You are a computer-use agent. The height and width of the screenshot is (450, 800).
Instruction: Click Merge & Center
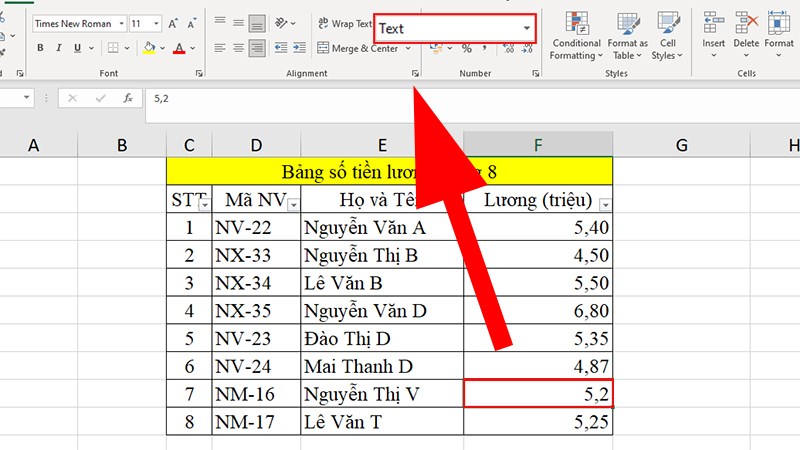358,48
